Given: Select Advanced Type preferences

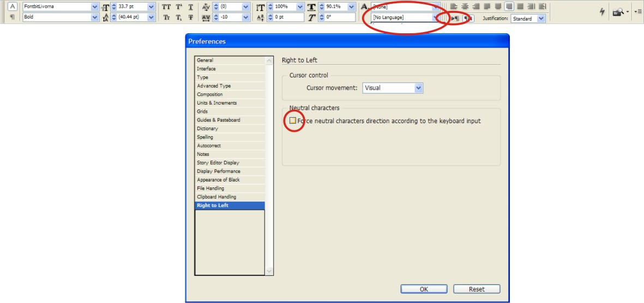Looking at the screenshot, I should (x=230, y=86).
